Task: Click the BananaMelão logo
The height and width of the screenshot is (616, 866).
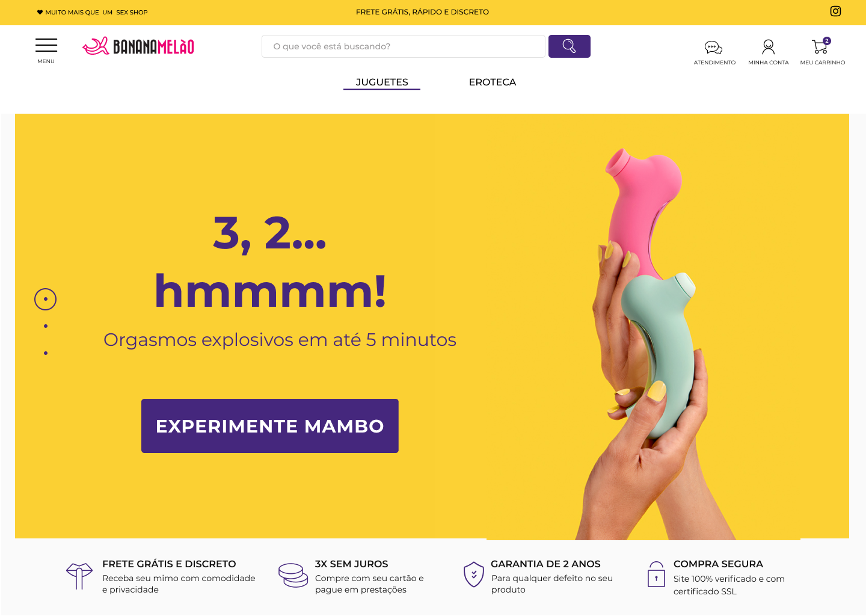Action: tap(138, 46)
